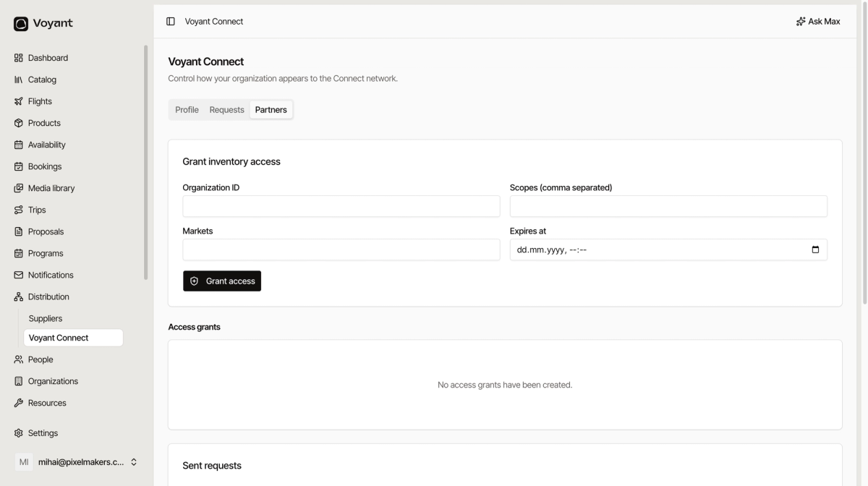Open Voyant Connect sidebar item
The height and width of the screenshot is (486, 868).
pos(73,338)
